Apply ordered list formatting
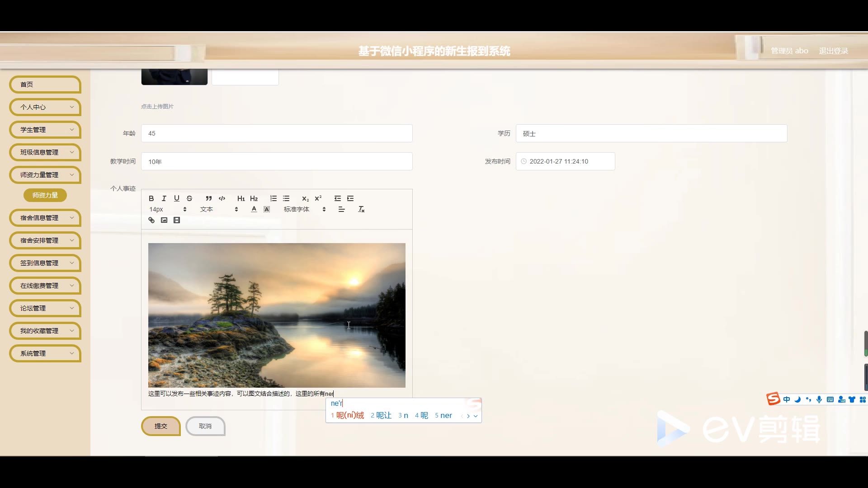868x488 pixels. (x=274, y=198)
